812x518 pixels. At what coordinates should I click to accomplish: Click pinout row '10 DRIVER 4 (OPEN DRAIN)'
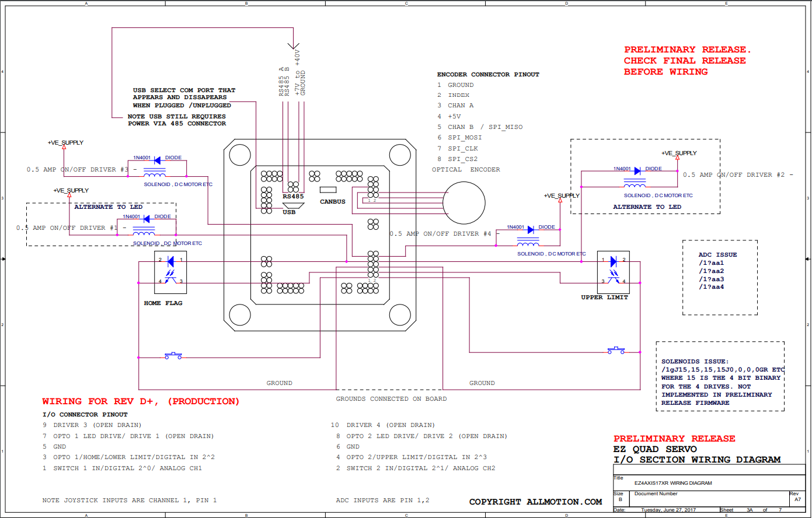pyautogui.click(x=383, y=425)
